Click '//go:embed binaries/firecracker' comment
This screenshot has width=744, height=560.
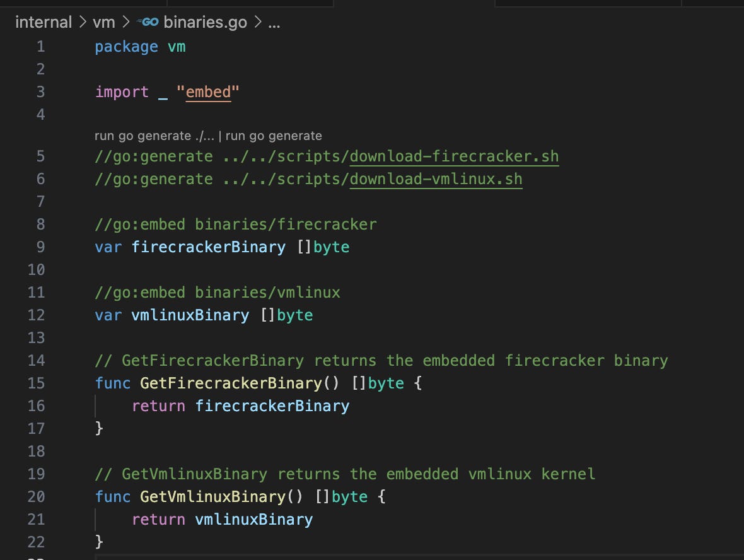coord(235,224)
